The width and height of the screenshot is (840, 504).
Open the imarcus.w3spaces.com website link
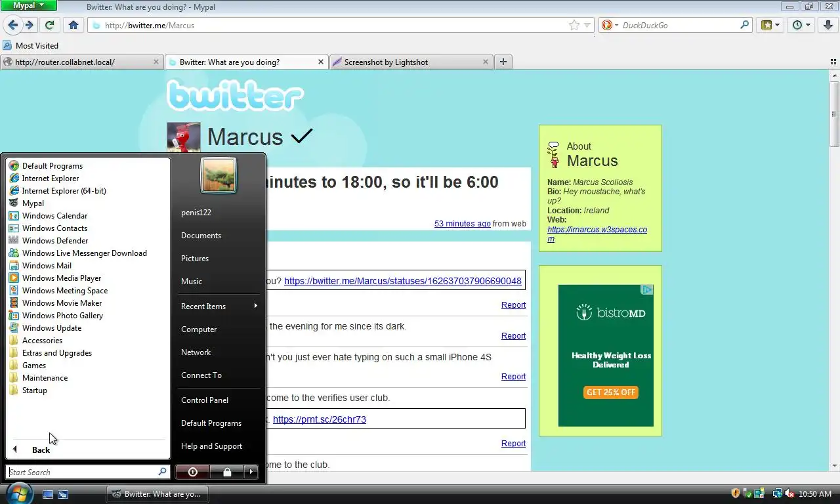[597, 234]
